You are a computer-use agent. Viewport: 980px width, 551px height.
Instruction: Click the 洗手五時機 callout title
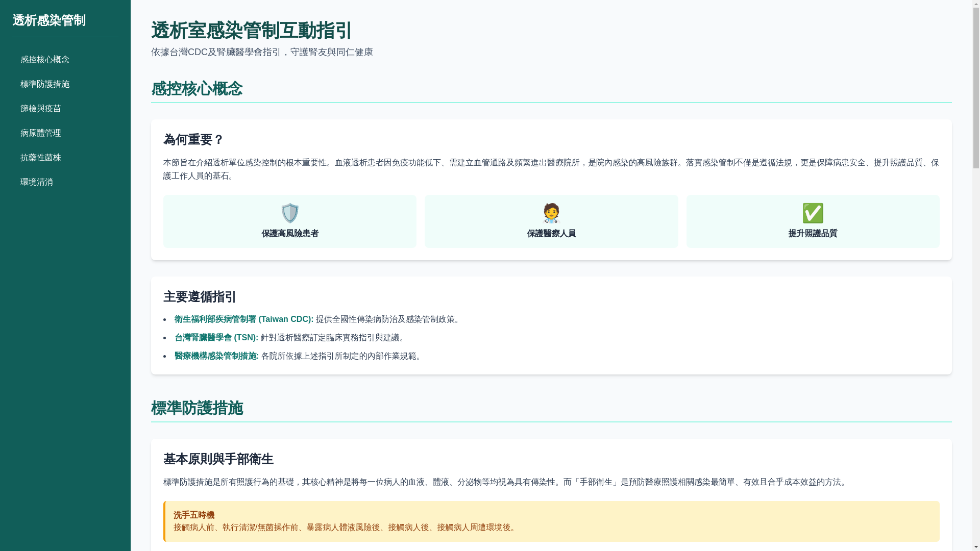coord(194,515)
